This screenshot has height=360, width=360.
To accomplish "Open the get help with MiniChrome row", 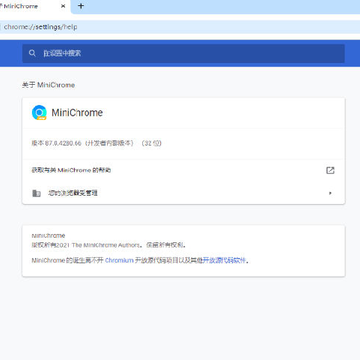I will (183, 170).
